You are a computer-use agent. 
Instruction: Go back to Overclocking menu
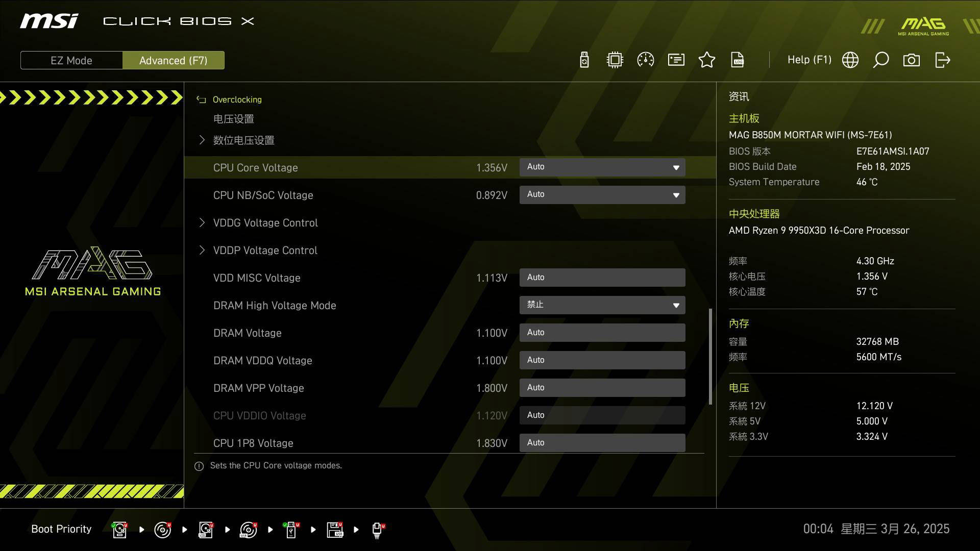click(x=236, y=99)
